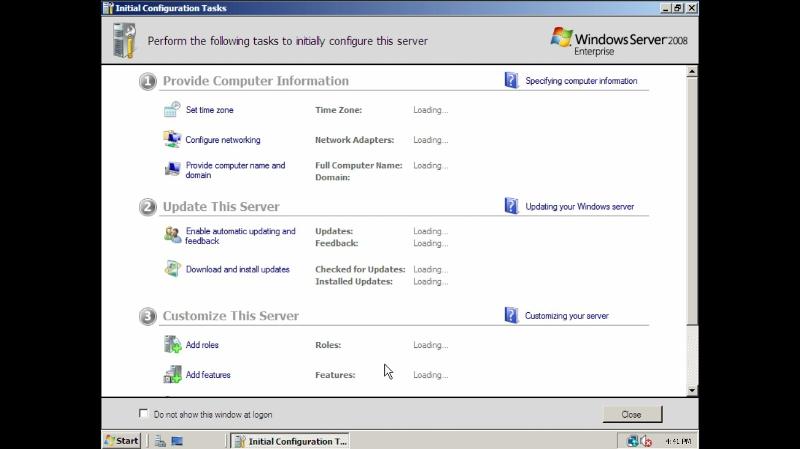Click the Add features server icon
Viewport: 800px width, 449px height.
172,374
